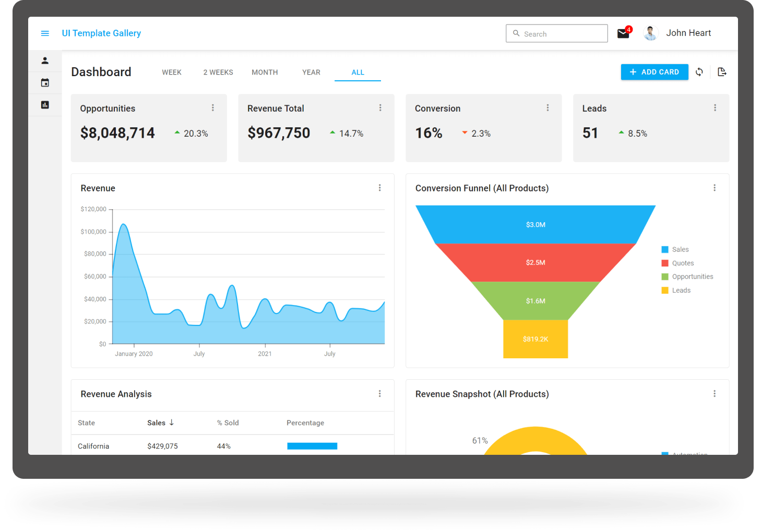Select the ALL tab

click(358, 72)
